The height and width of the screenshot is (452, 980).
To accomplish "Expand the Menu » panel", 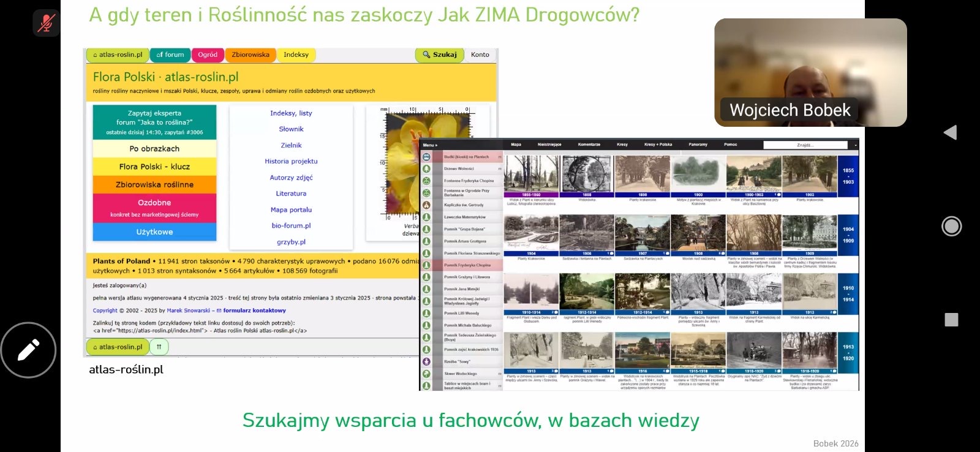I will coord(430,145).
